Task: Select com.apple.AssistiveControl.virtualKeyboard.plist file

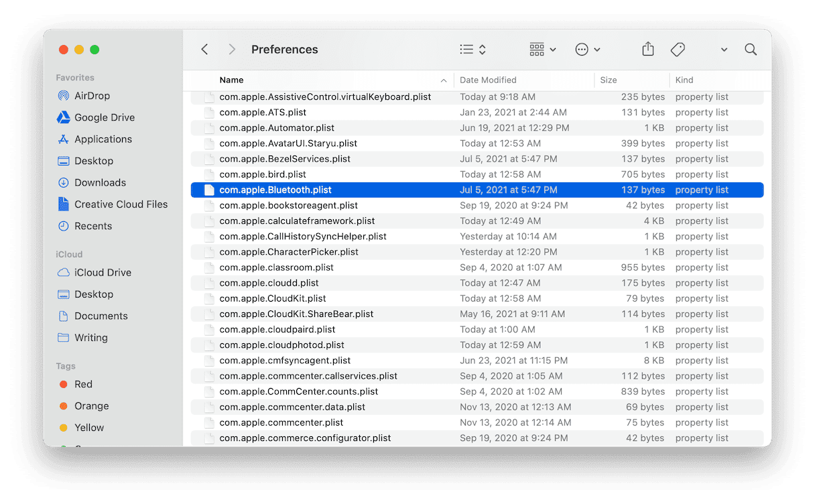Action: point(477,97)
